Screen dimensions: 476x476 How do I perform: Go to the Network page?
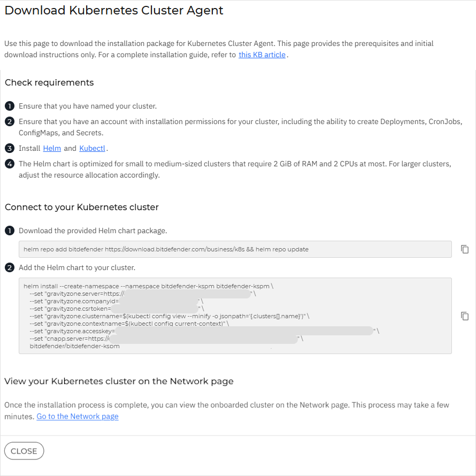coord(77,416)
